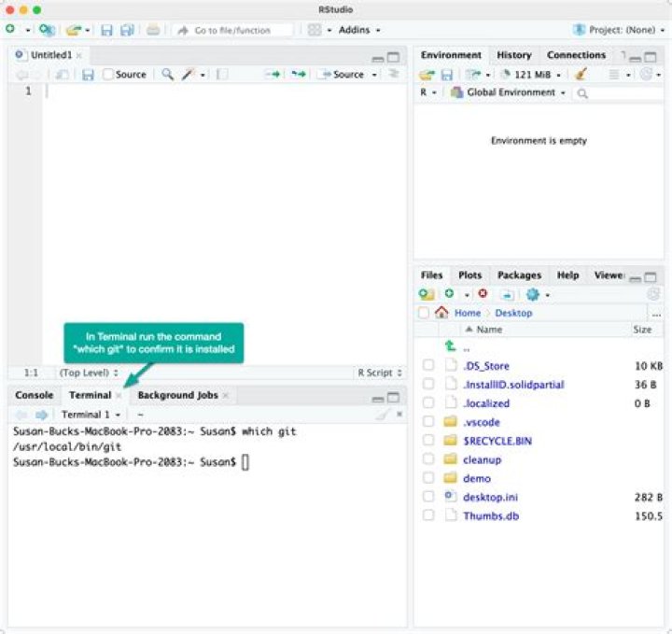
Task: Click the Desktop breadcrumb link
Action: (513, 313)
